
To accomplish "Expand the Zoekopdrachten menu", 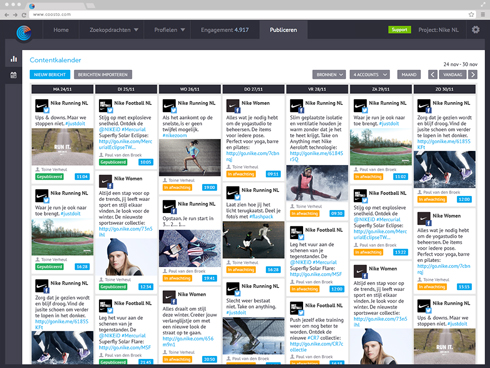I will coord(114,30).
